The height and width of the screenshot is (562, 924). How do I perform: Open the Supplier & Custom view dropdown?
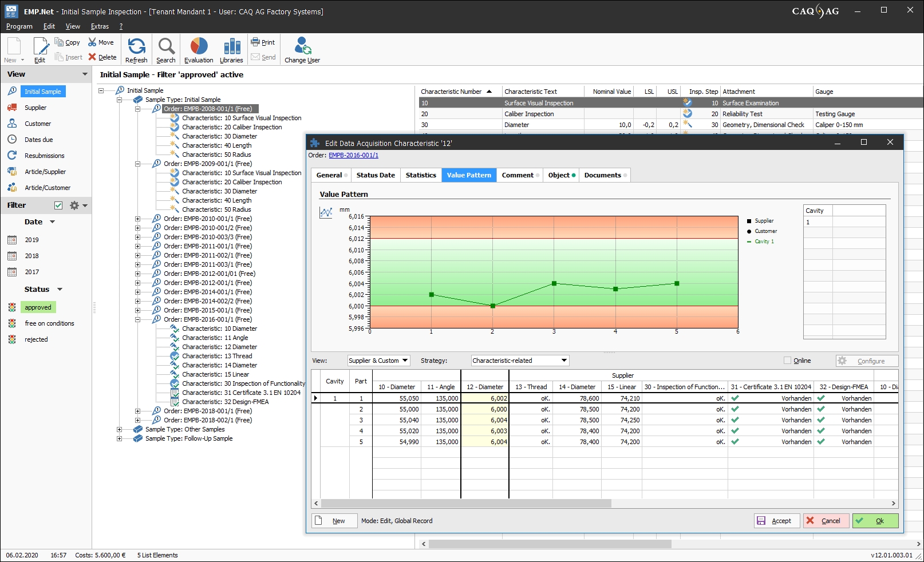(x=378, y=361)
